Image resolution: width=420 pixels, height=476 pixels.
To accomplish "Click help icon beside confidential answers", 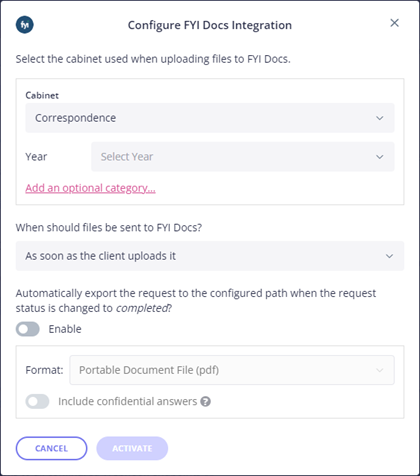I will click(x=205, y=401).
